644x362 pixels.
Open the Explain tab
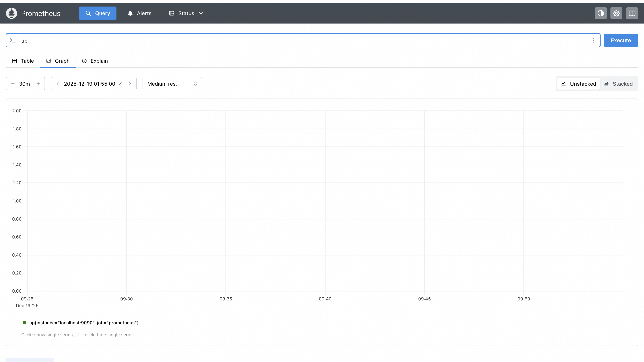[x=95, y=61]
